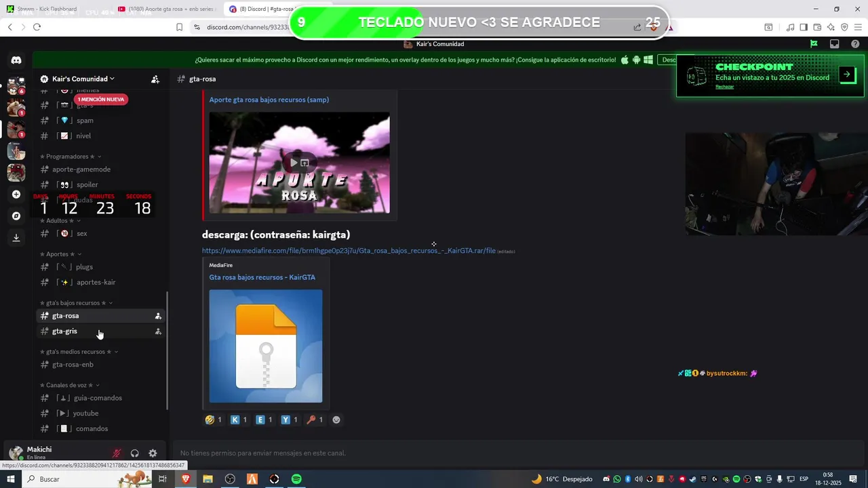Toggle the Y letter reaction
The width and height of the screenshot is (868, 488).
(290, 420)
